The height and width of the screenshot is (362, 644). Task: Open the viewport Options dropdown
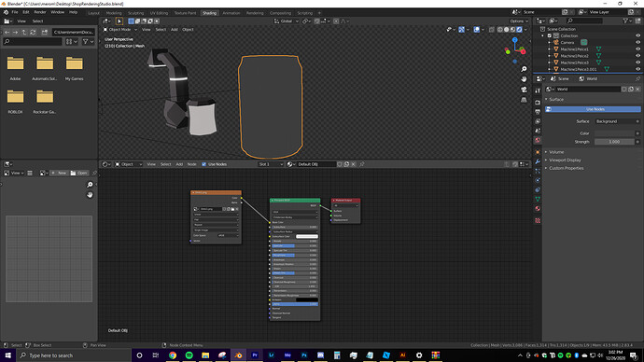(x=519, y=21)
